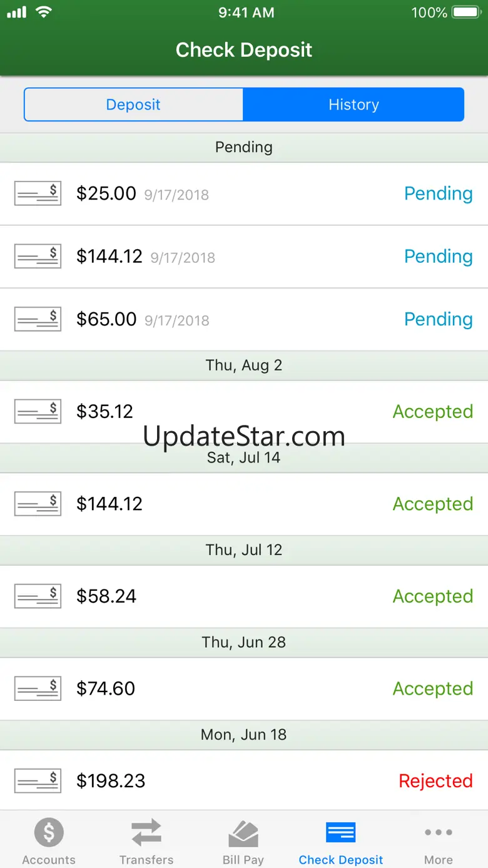Tap the Transfers arrows icon

146,833
